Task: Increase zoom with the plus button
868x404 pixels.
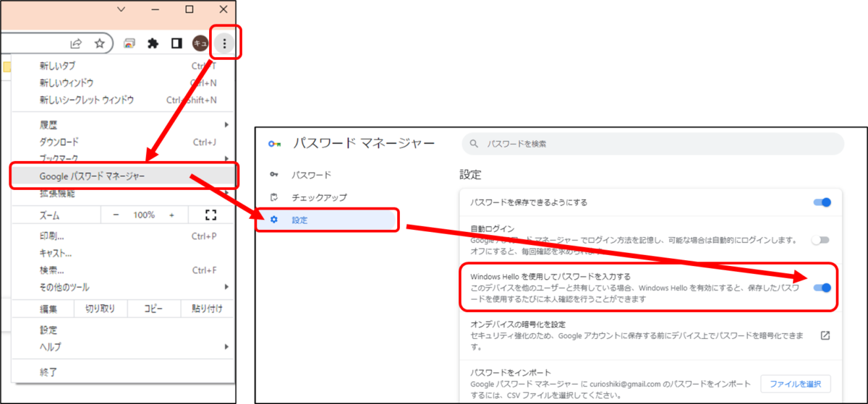Action: pyautogui.click(x=171, y=215)
